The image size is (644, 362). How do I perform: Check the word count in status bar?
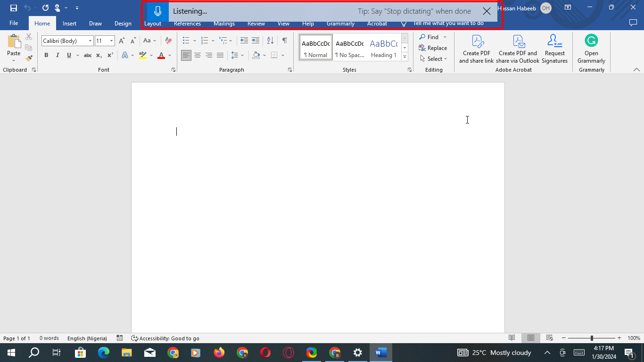(x=49, y=338)
